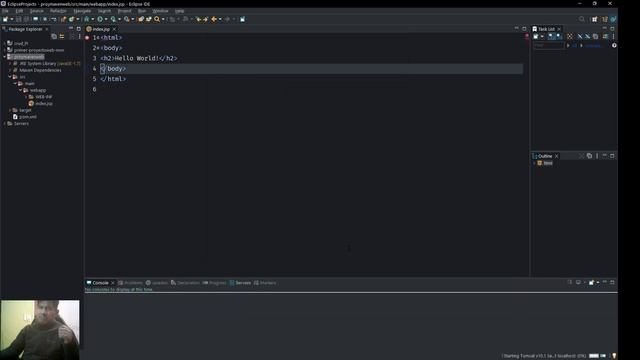Click the Tomcat startup progress bar in status bar
This screenshot has width=640, height=360.
593,356
